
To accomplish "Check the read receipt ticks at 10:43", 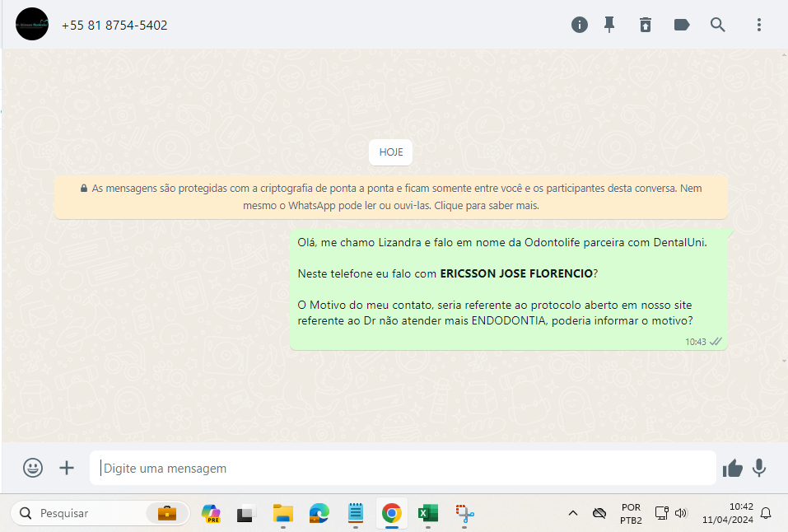I will tap(716, 342).
